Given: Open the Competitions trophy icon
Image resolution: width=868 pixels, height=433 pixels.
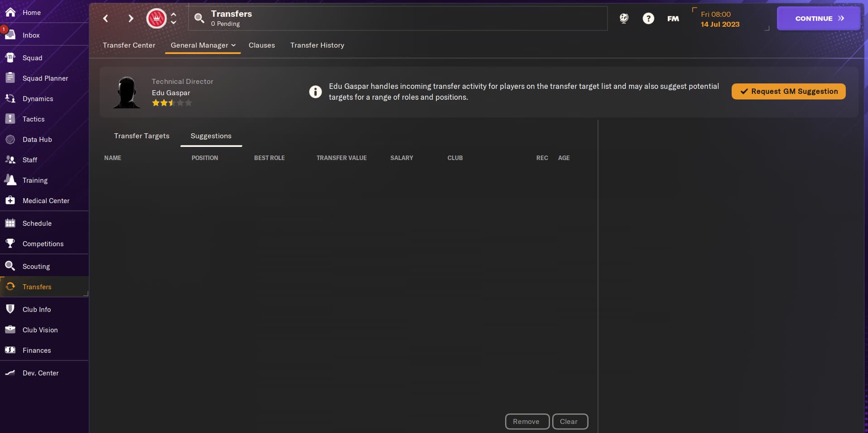Looking at the screenshot, I should 10,243.
